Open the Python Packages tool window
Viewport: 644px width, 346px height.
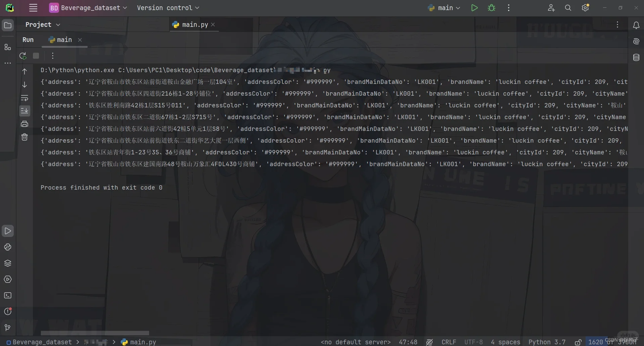point(8,247)
